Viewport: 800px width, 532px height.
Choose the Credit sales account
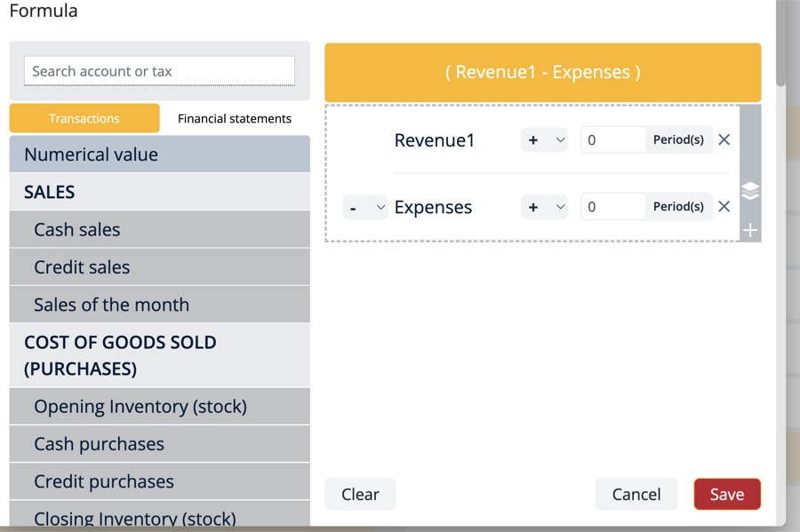tap(160, 267)
